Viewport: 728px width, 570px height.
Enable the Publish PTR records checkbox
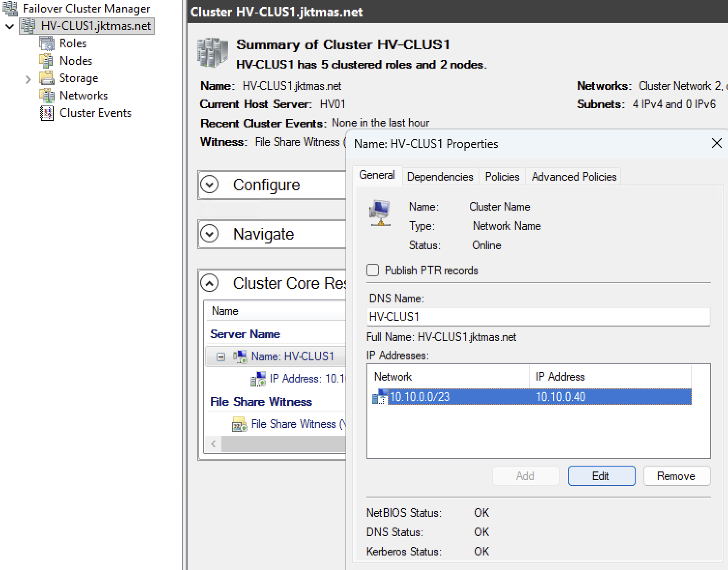(x=373, y=270)
